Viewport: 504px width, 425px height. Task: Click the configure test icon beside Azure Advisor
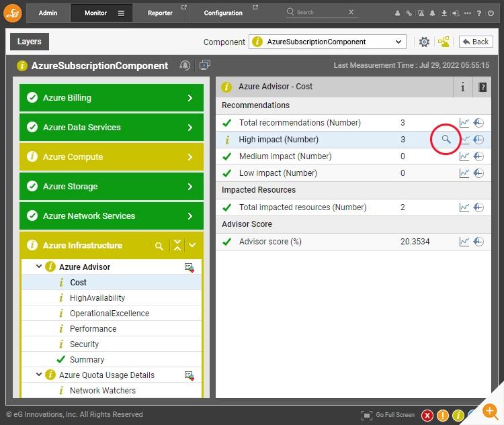189,268
